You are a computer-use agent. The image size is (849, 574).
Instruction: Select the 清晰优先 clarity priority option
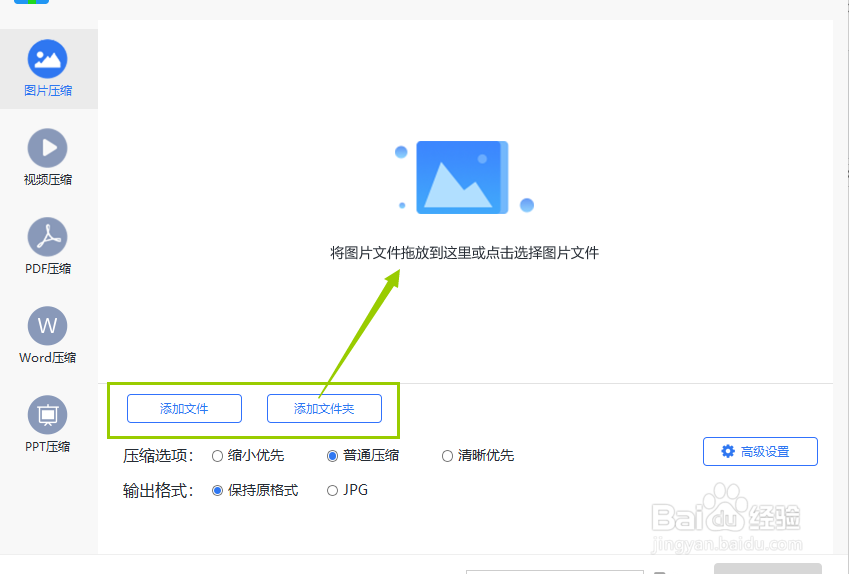pos(478,455)
